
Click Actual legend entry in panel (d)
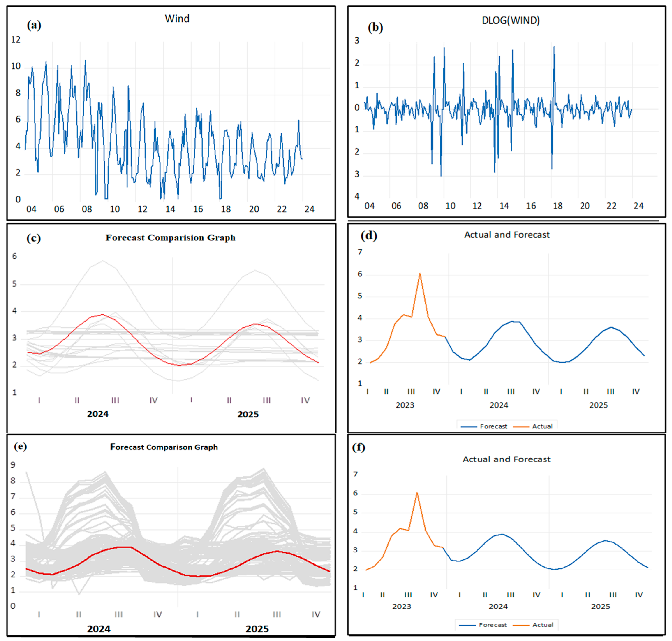click(542, 426)
